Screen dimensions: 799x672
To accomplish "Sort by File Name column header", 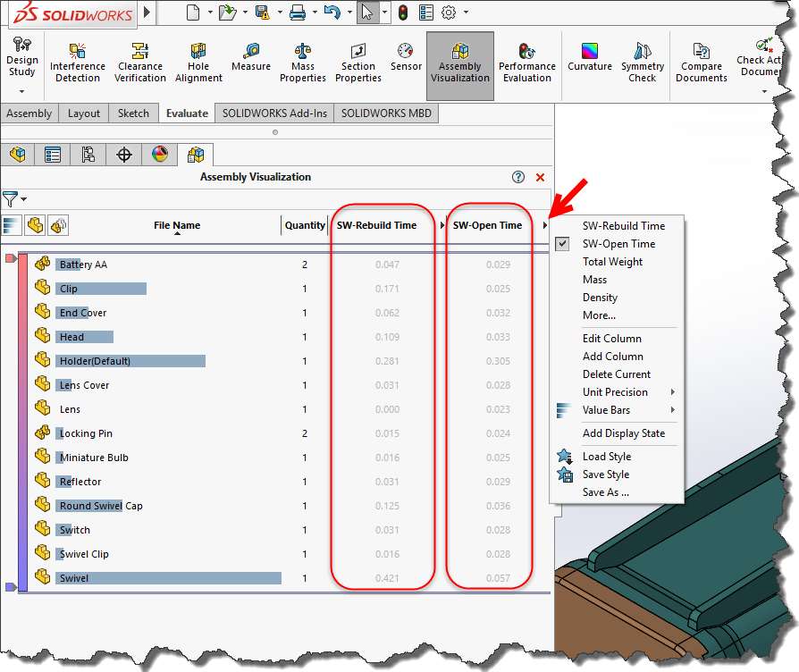I will click(177, 225).
